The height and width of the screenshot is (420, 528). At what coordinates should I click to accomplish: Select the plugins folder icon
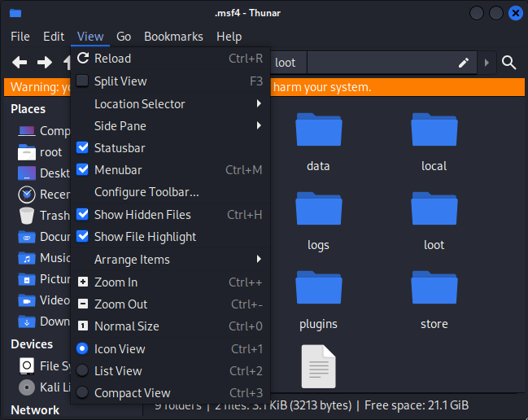319,287
